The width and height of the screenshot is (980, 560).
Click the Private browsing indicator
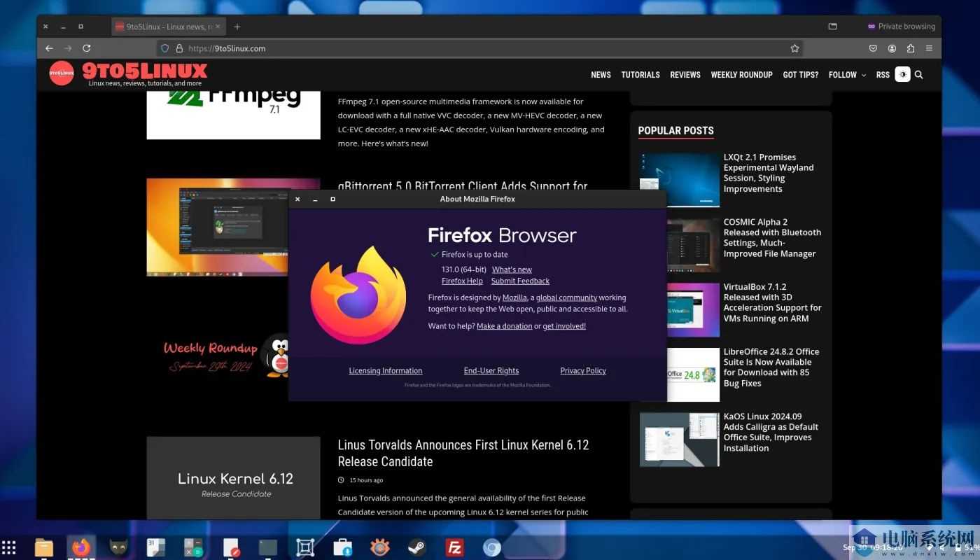click(901, 27)
